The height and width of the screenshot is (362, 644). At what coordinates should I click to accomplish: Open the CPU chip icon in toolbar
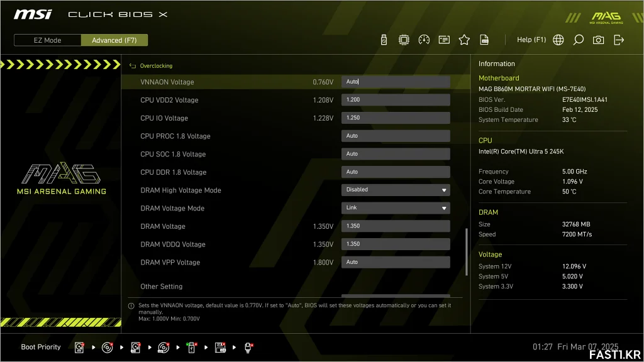[x=404, y=40]
